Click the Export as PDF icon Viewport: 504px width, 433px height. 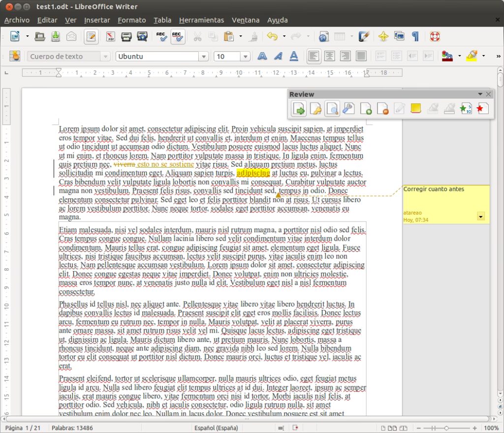coord(111,36)
